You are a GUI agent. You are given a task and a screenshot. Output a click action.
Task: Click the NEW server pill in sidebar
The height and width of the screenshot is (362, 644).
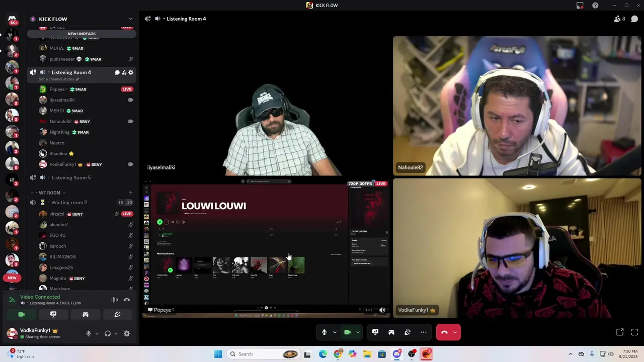[x=12, y=278]
